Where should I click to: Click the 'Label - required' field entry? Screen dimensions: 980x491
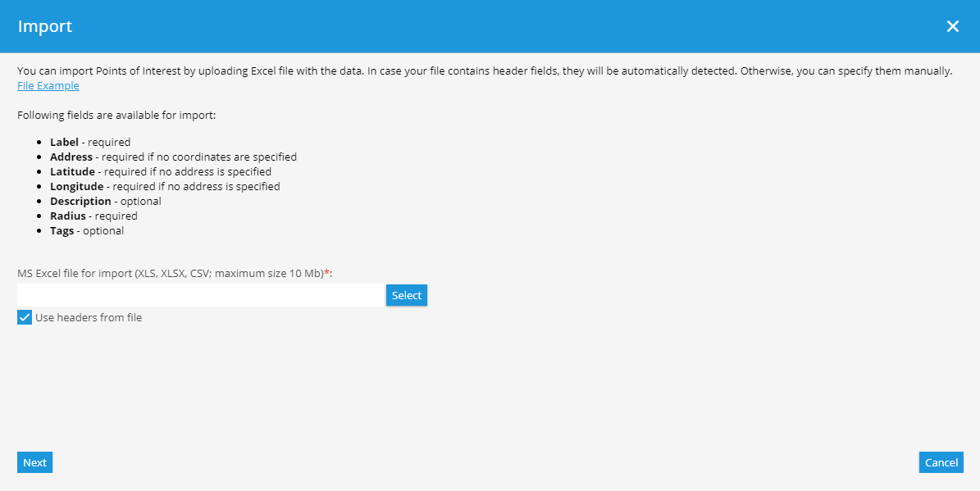click(90, 142)
